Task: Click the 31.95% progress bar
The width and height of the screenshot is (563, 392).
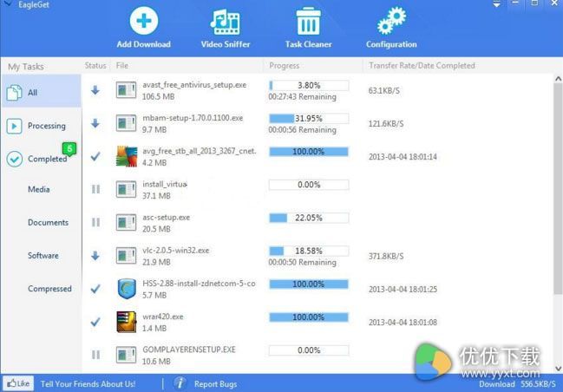Action: tap(309, 119)
